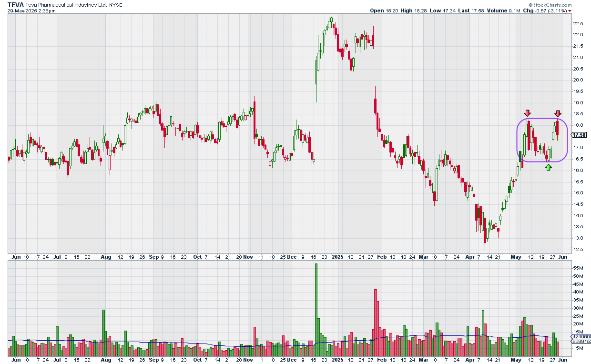Click the blue volume average tag 1219608

coord(581,336)
